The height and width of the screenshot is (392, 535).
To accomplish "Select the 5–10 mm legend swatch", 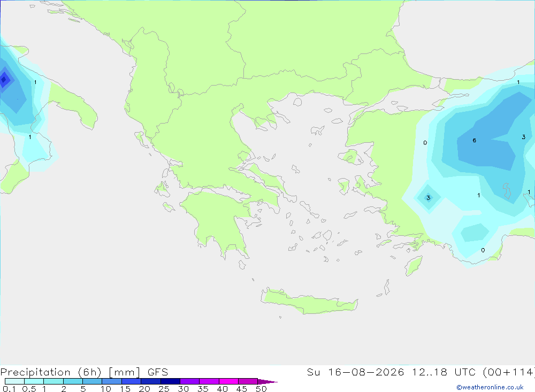I will 92,381.
